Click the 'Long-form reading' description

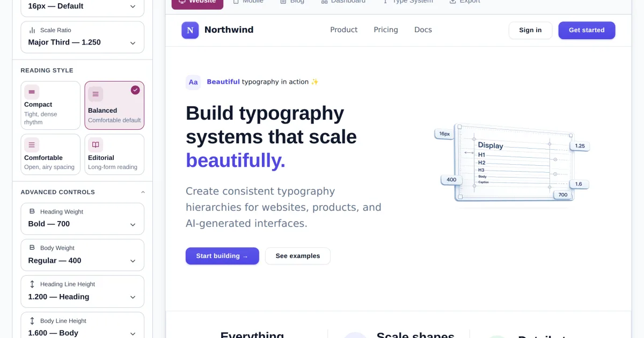click(113, 167)
